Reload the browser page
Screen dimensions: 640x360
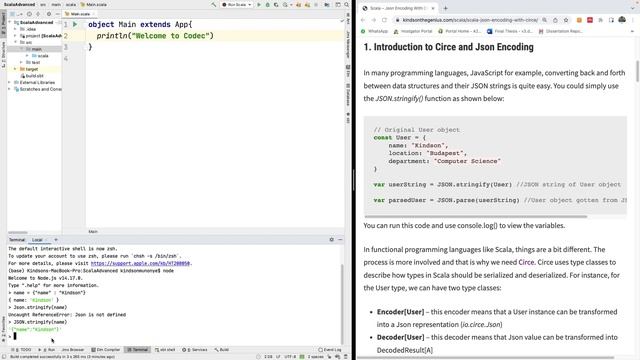point(384,20)
